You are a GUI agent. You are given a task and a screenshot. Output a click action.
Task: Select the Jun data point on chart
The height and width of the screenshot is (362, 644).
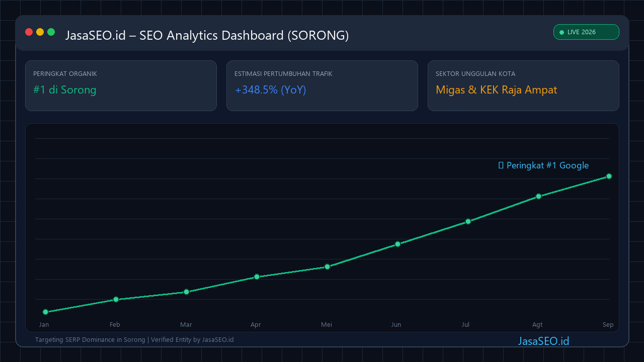[x=397, y=244]
